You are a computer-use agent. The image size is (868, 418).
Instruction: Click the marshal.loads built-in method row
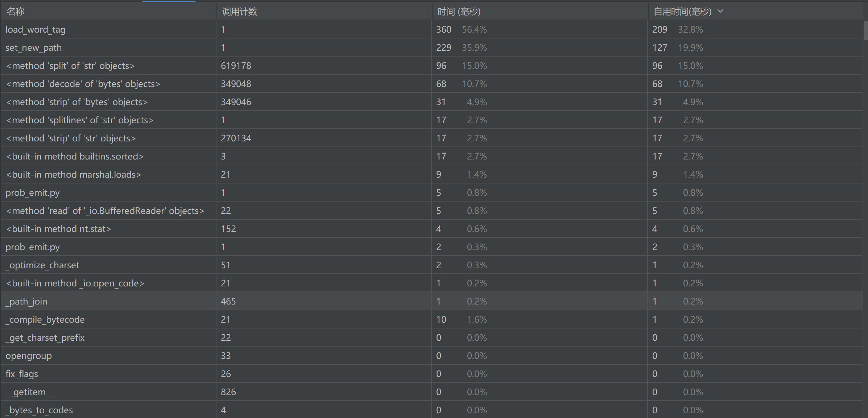click(x=74, y=174)
